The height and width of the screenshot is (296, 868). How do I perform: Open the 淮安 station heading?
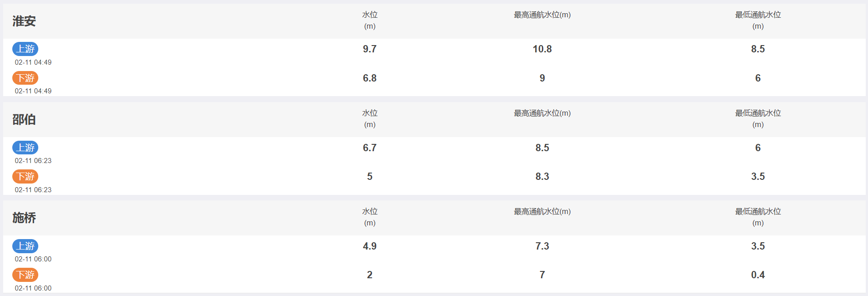click(24, 21)
